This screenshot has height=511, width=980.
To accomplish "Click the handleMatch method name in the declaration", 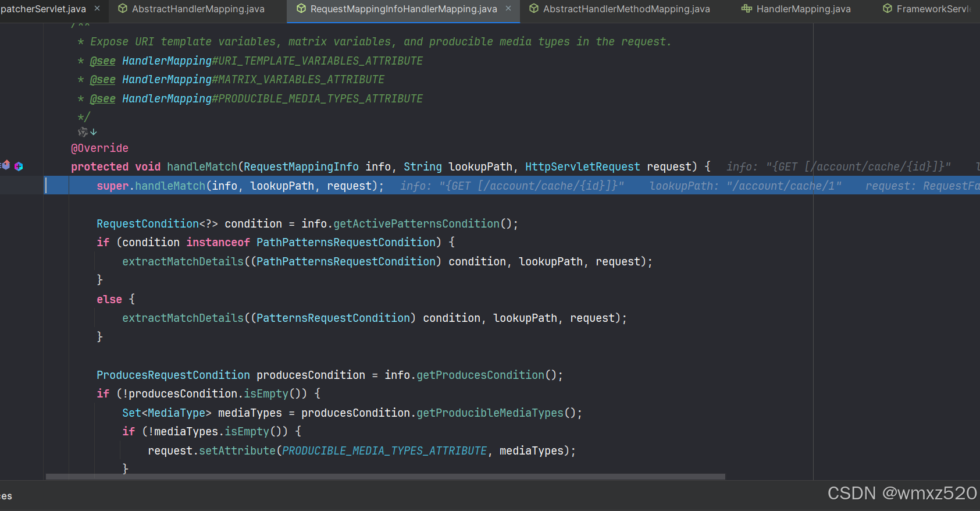I will point(202,166).
